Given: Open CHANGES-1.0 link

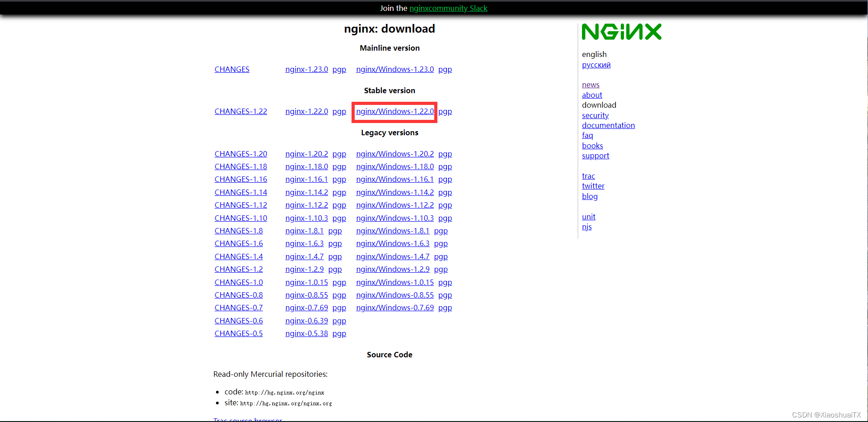Looking at the screenshot, I should [x=239, y=282].
